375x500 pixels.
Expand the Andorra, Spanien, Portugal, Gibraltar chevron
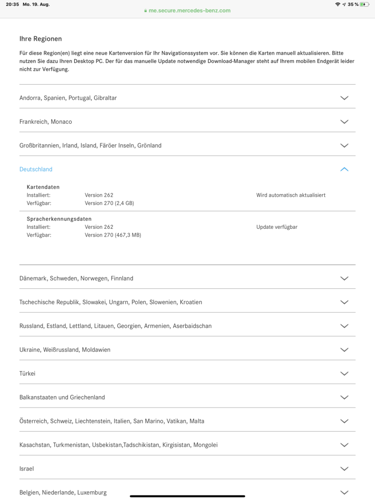(x=344, y=98)
